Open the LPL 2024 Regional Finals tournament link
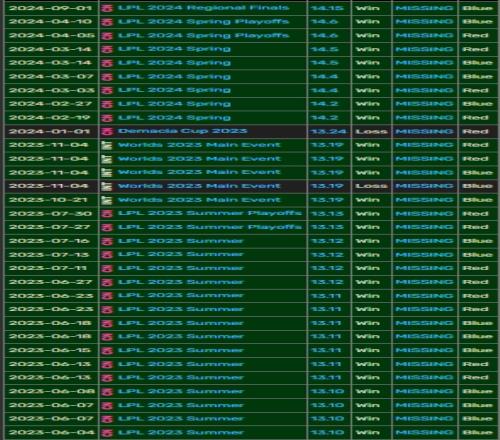 click(x=204, y=8)
